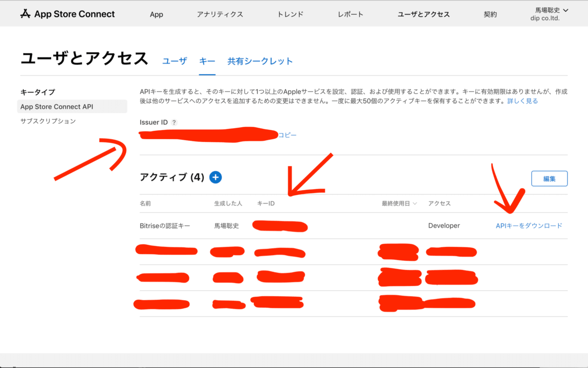
Task: Click the 編集 button
Action: [x=549, y=179]
